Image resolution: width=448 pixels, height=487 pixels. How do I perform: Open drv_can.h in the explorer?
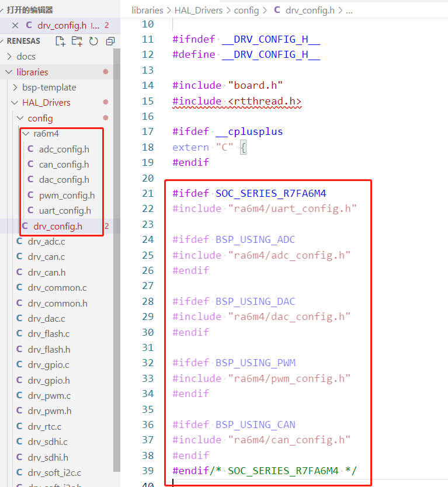(x=46, y=272)
